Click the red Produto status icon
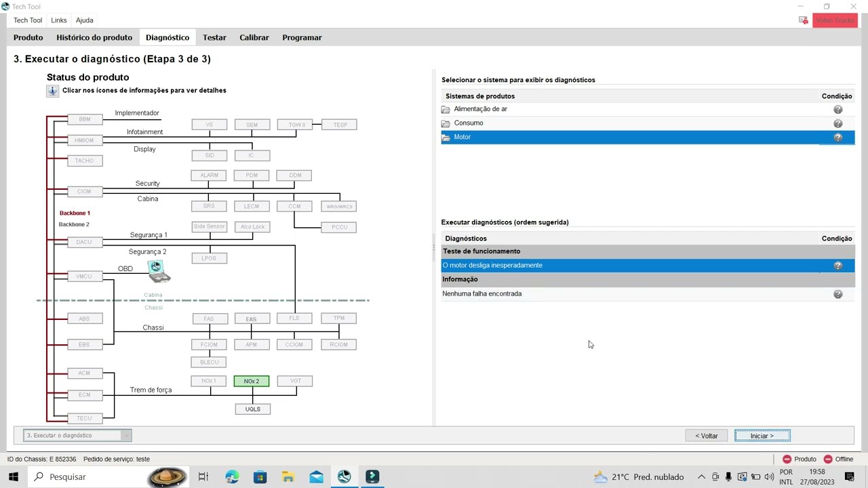Image resolution: width=868 pixels, height=488 pixels. 787,459
